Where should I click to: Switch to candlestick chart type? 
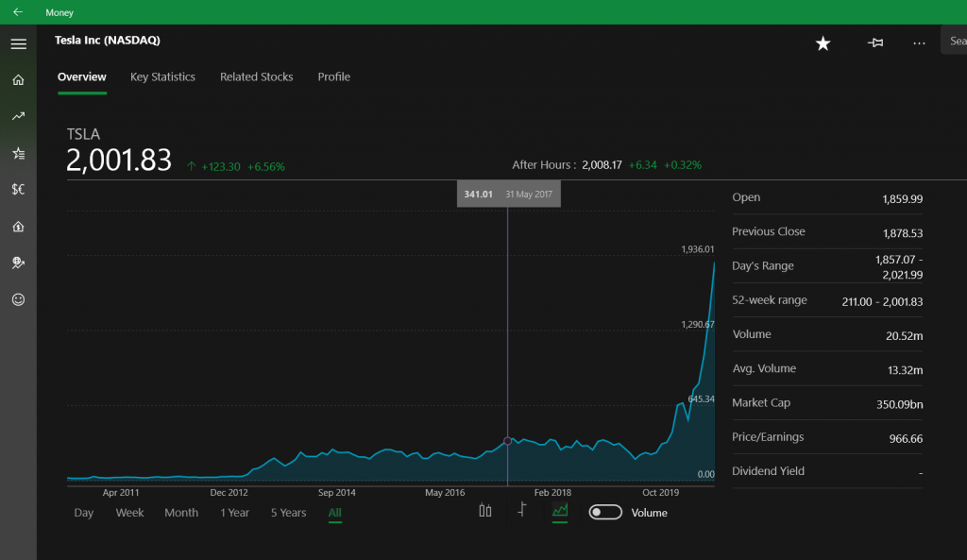tap(485, 511)
